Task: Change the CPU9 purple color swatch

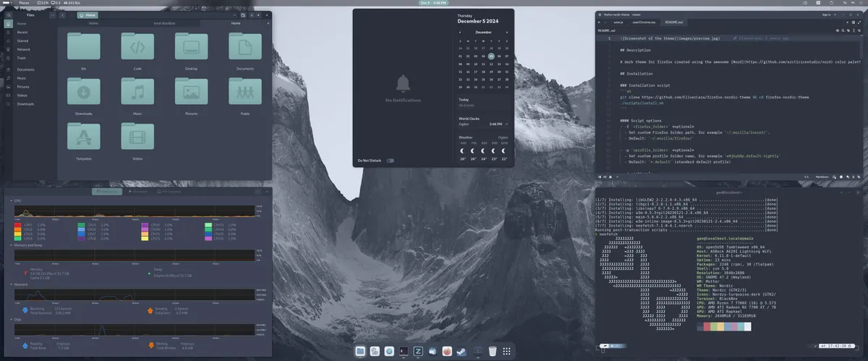Action: [x=145, y=224]
